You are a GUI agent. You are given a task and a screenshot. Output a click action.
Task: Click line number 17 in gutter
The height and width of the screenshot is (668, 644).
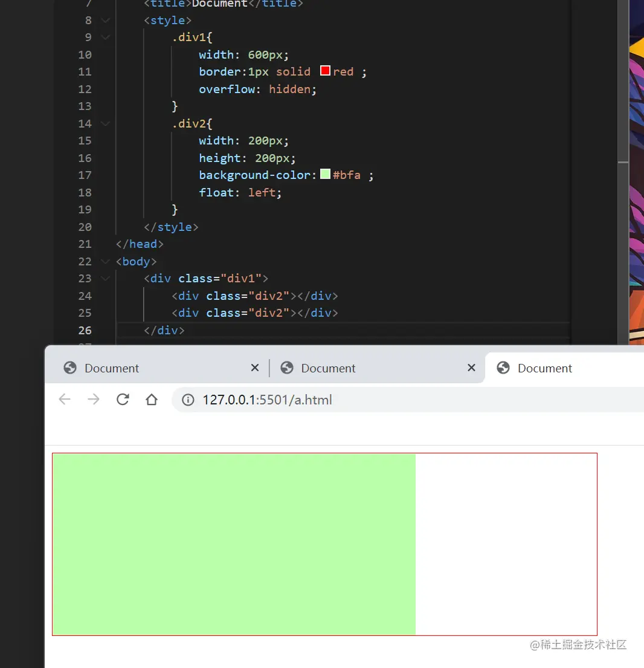[85, 175]
